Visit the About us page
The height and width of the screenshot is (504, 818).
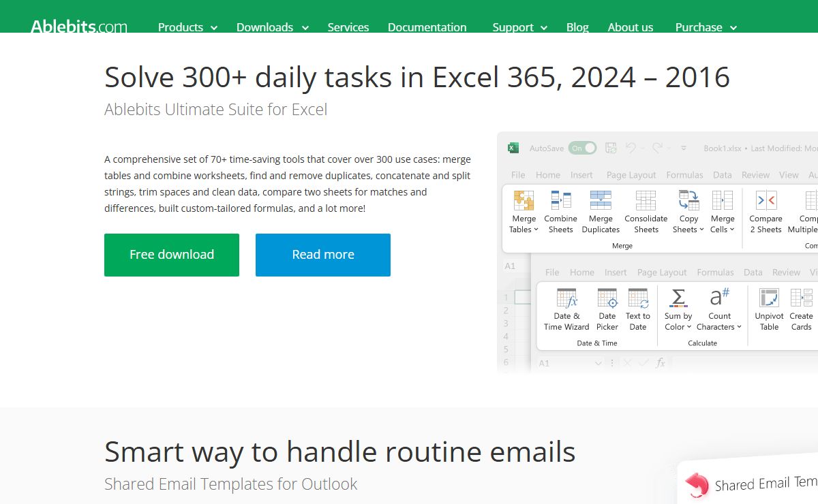coord(631,27)
